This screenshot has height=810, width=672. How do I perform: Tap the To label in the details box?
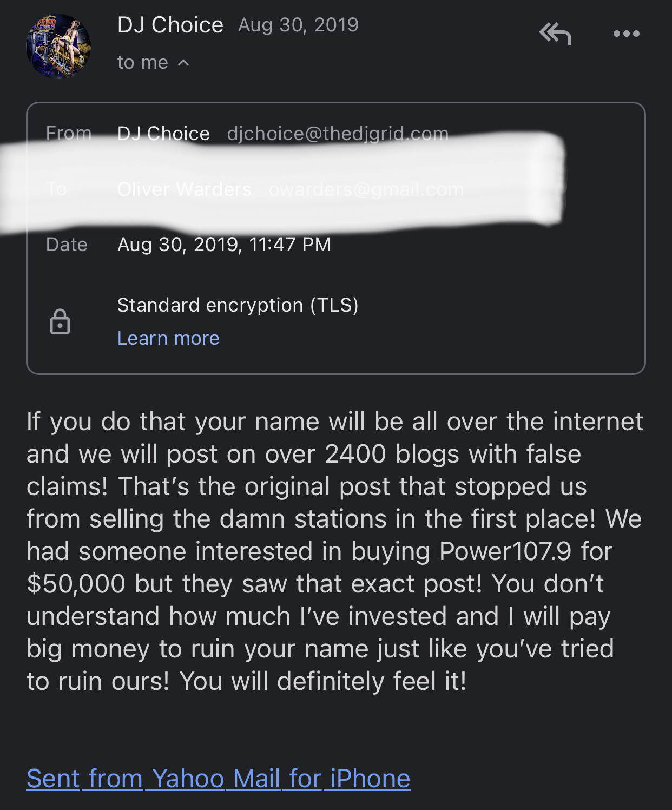click(56, 189)
